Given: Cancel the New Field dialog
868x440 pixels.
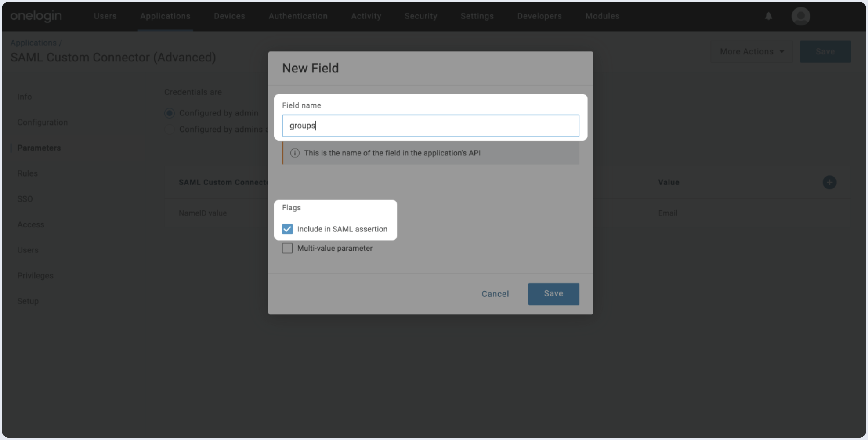Looking at the screenshot, I should 495,294.
